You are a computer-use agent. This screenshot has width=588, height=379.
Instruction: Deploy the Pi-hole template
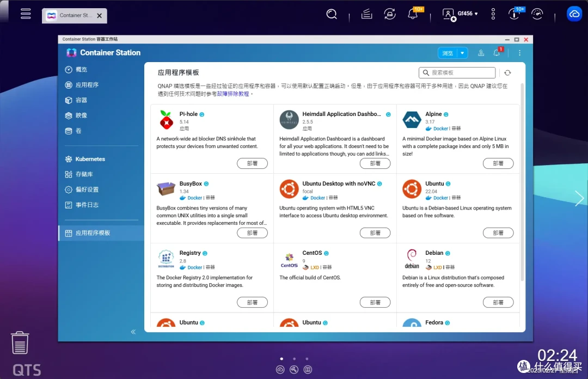pyautogui.click(x=253, y=163)
